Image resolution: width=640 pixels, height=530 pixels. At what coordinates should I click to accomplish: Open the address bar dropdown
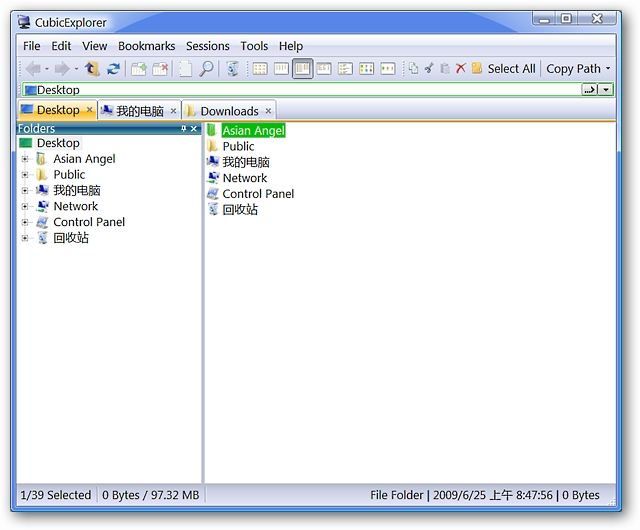click(x=606, y=89)
